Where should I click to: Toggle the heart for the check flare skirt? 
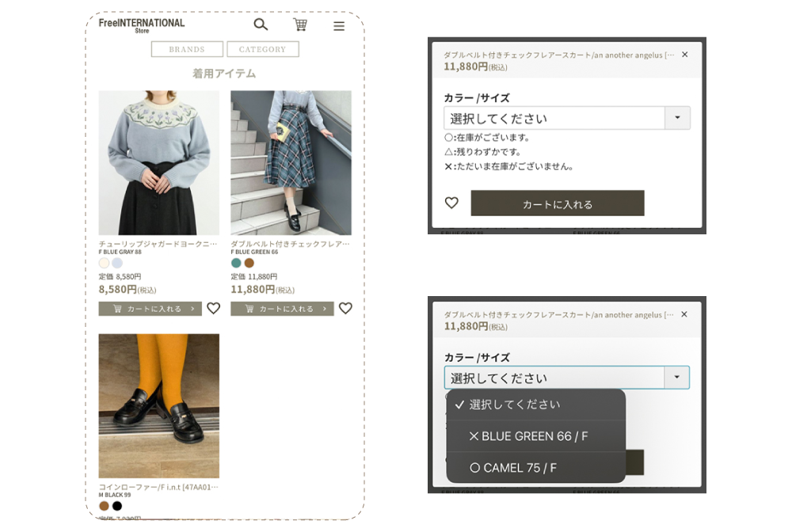(x=345, y=309)
